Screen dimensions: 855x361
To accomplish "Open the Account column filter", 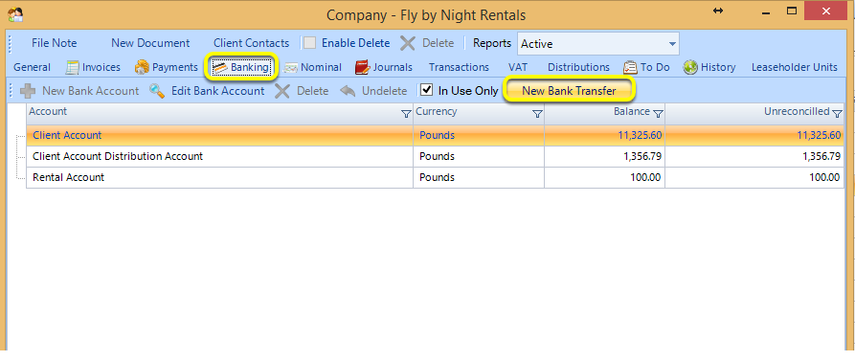I will pos(406,114).
